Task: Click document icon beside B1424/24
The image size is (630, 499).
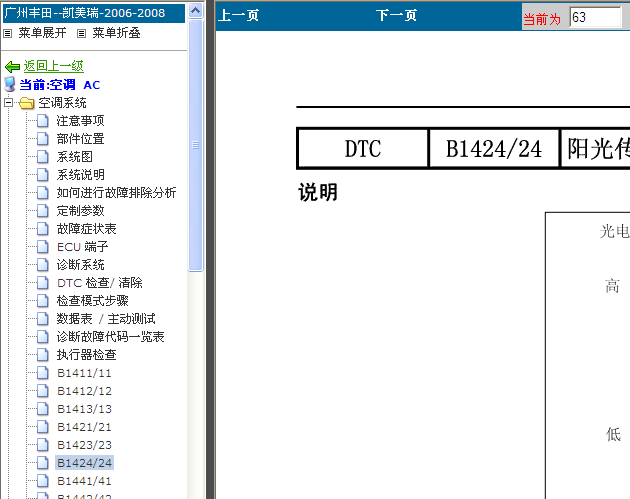Action: (x=43, y=463)
